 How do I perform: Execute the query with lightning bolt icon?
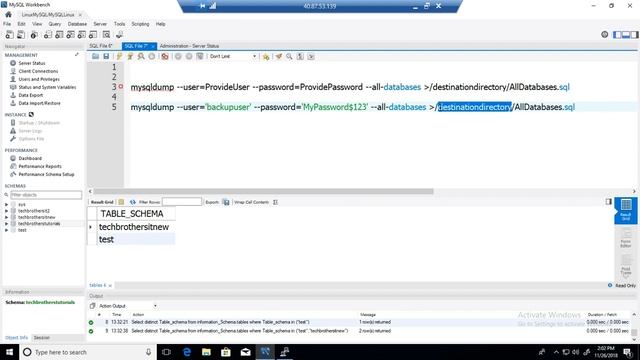click(119, 56)
